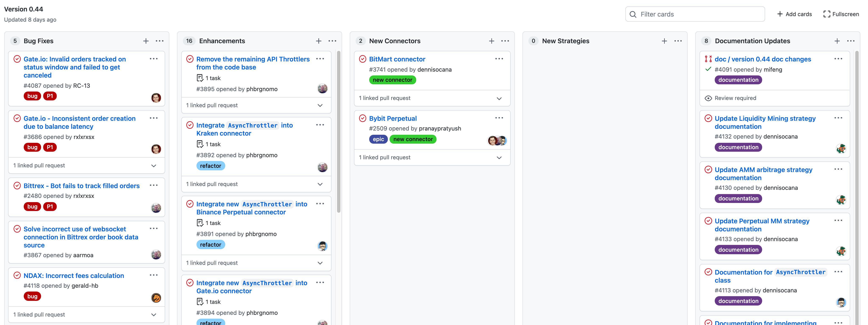Click documentation label on doc changes card

(x=738, y=80)
